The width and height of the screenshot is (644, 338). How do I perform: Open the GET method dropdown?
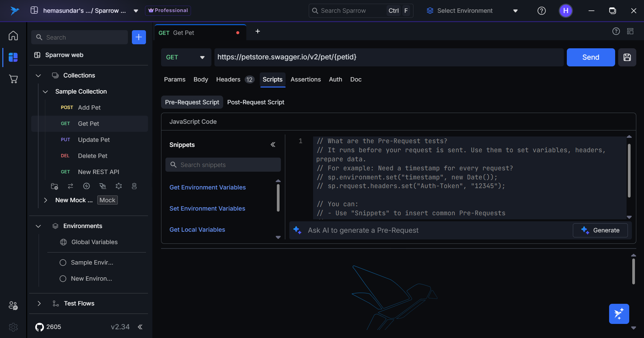(x=186, y=57)
